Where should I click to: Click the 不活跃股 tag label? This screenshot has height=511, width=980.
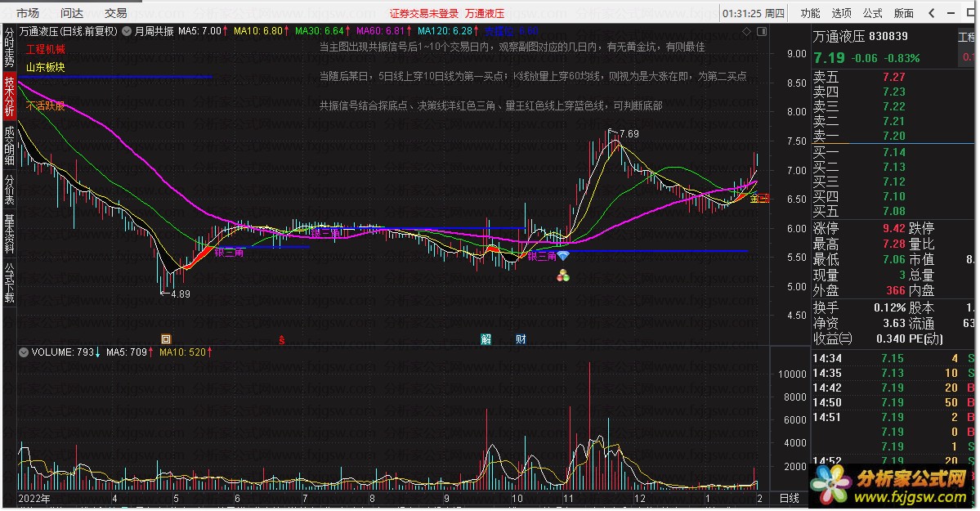[46, 105]
